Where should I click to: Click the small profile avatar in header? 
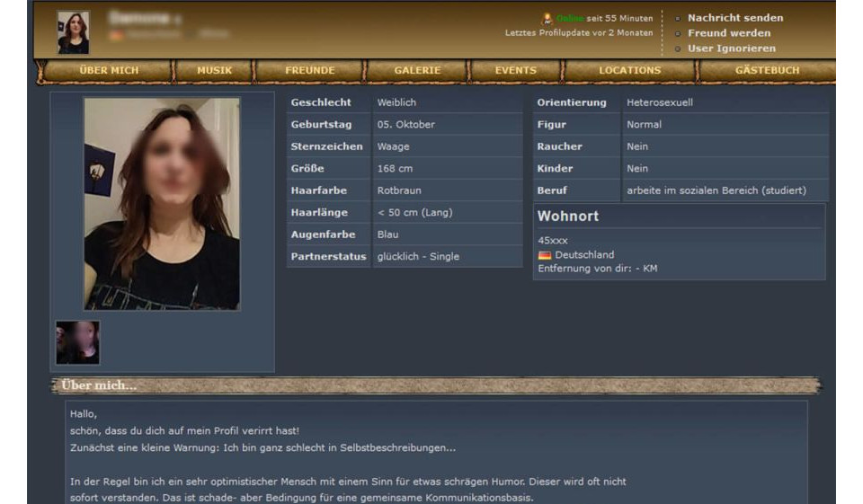tap(73, 32)
